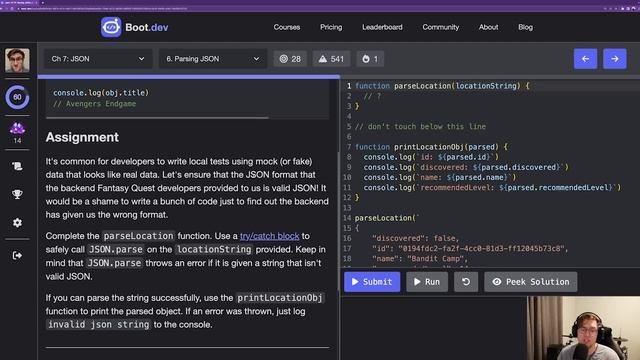Viewport: 640px width, 360px height.
Task: Click the level 60 progress ring
Action: click(x=17, y=97)
